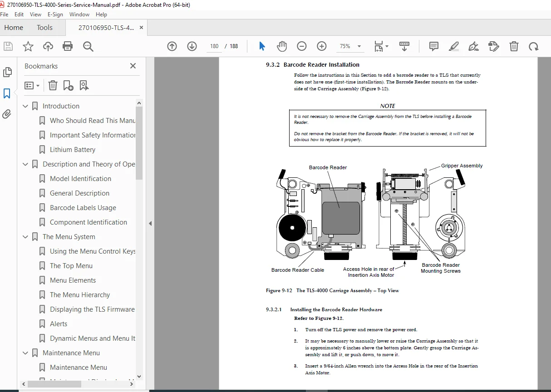Click the Save file icon
Image resolution: width=551 pixels, height=392 pixels.
pos(8,46)
